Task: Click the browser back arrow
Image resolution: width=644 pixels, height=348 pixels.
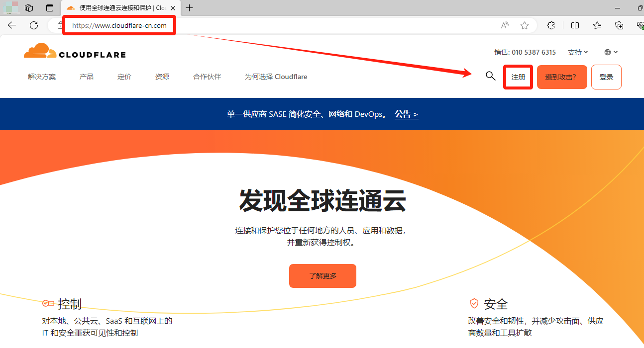Action: click(12, 25)
